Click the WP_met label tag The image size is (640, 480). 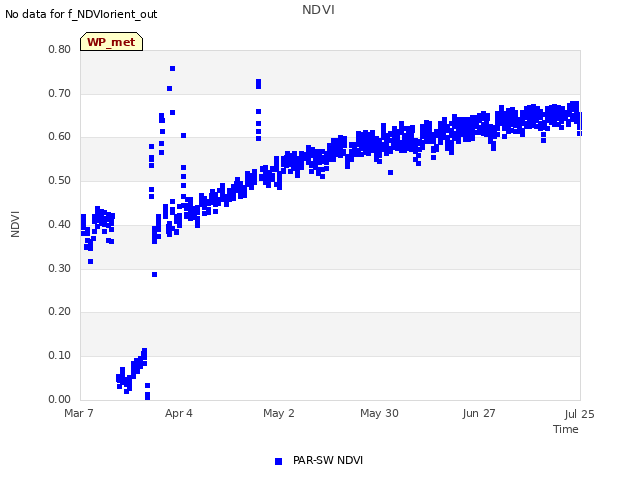[x=111, y=42]
